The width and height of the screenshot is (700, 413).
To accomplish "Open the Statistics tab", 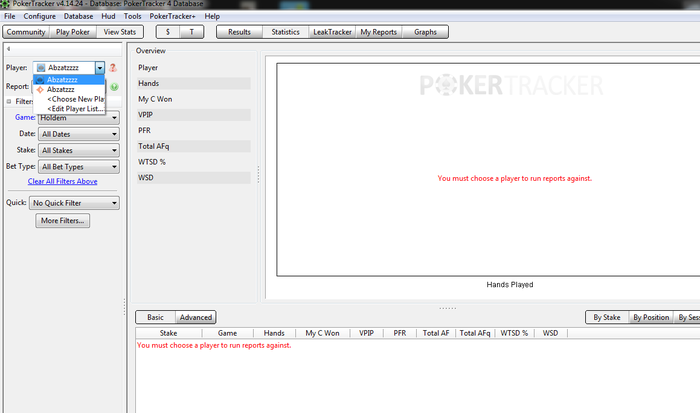I will pyautogui.click(x=285, y=32).
